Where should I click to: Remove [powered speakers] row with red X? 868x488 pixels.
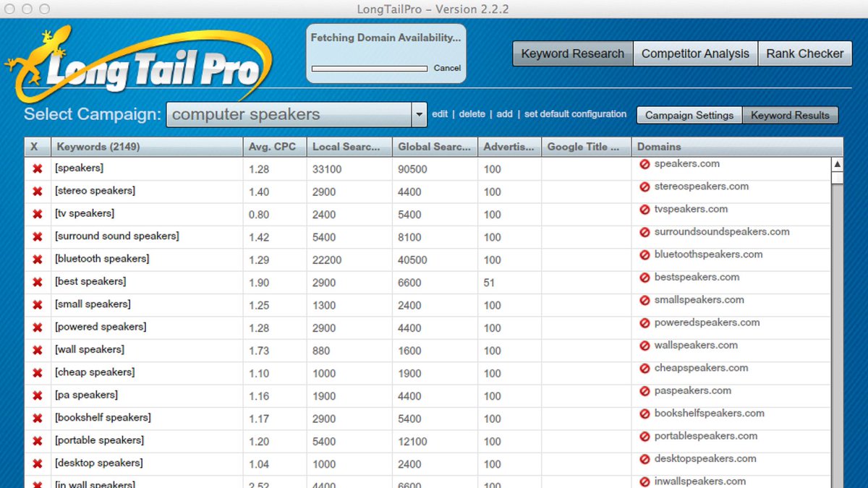pos(38,328)
